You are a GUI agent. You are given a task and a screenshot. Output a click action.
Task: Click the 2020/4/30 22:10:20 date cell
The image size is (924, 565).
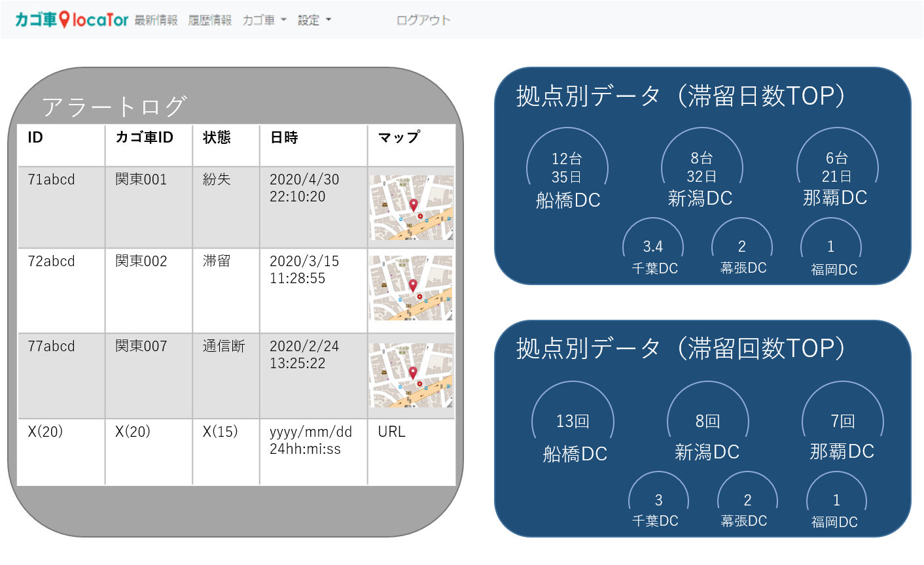[313, 207]
